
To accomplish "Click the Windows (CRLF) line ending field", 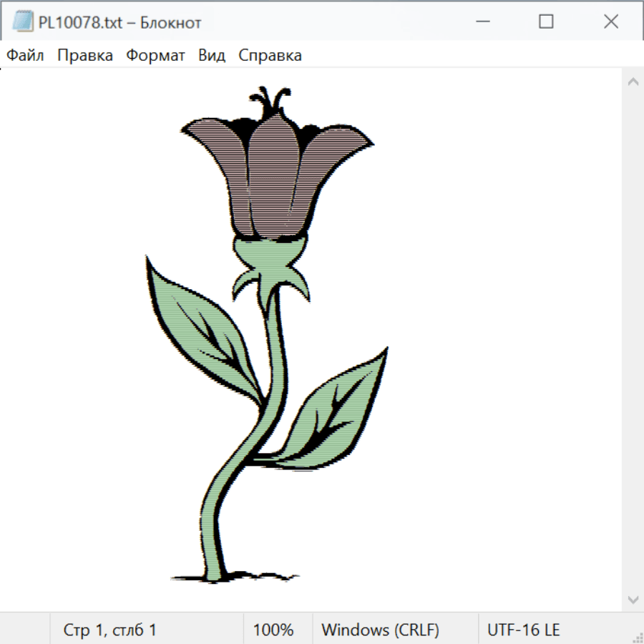I will coord(380,630).
